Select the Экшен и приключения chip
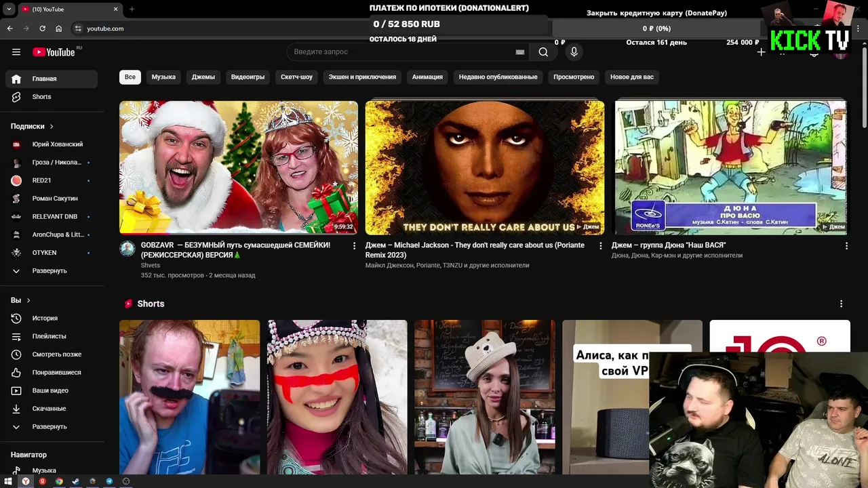868x488 pixels. (362, 77)
